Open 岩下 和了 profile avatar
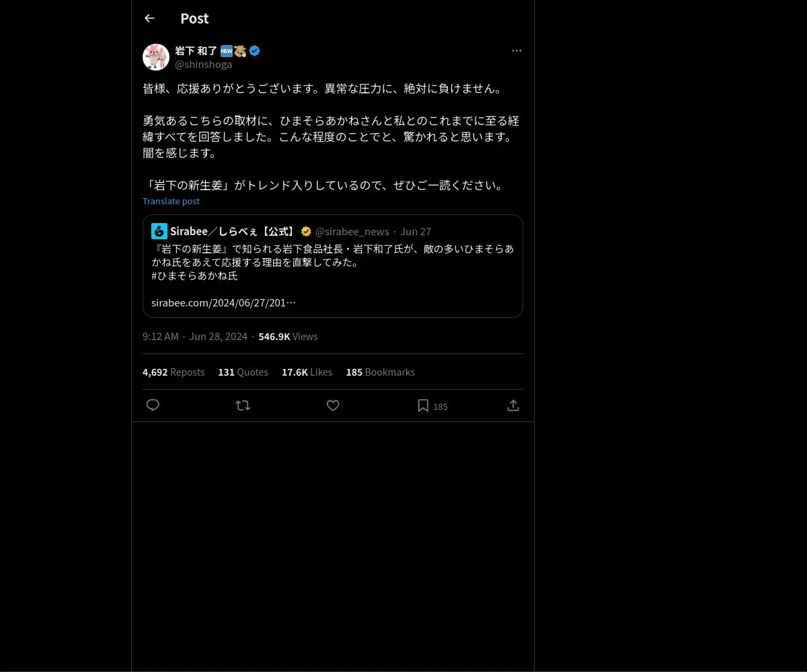807x672 pixels. click(156, 57)
